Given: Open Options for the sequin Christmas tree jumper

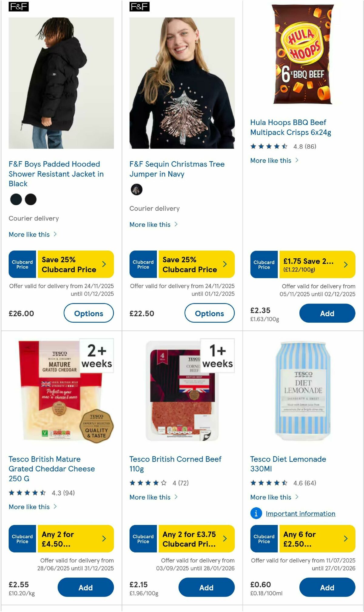Looking at the screenshot, I should pyautogui.click(x=210, y=313).
